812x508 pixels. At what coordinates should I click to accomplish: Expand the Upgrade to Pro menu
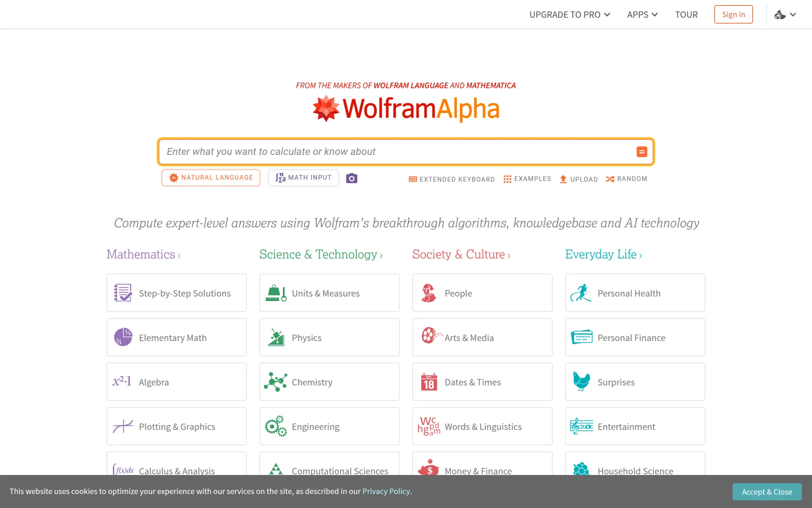pos(569,15)
